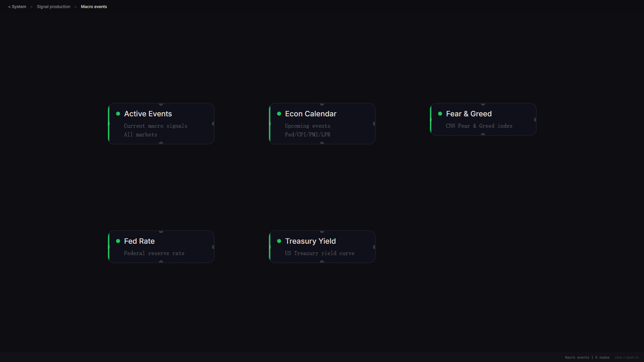Click right connector handle of Treasury Yield node
Image resolution: width=644 pixels, height=362 pixels.
(x=374, y=247)
